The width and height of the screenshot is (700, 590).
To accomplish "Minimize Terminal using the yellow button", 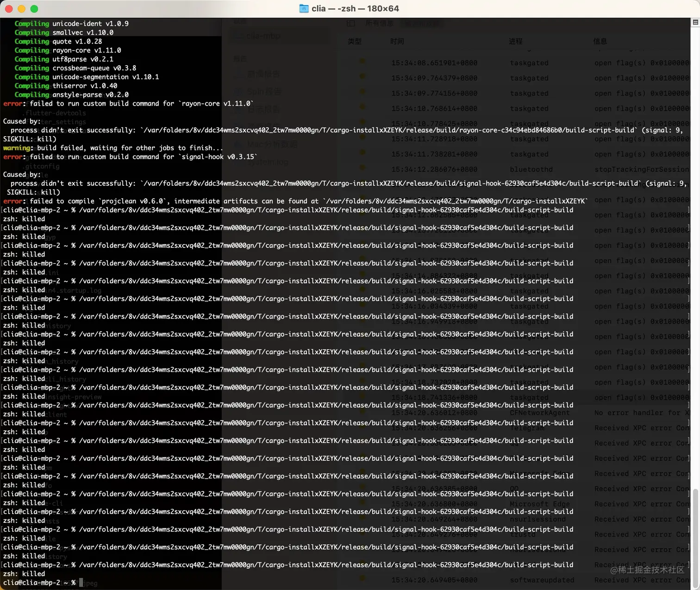I will (21, 9).
